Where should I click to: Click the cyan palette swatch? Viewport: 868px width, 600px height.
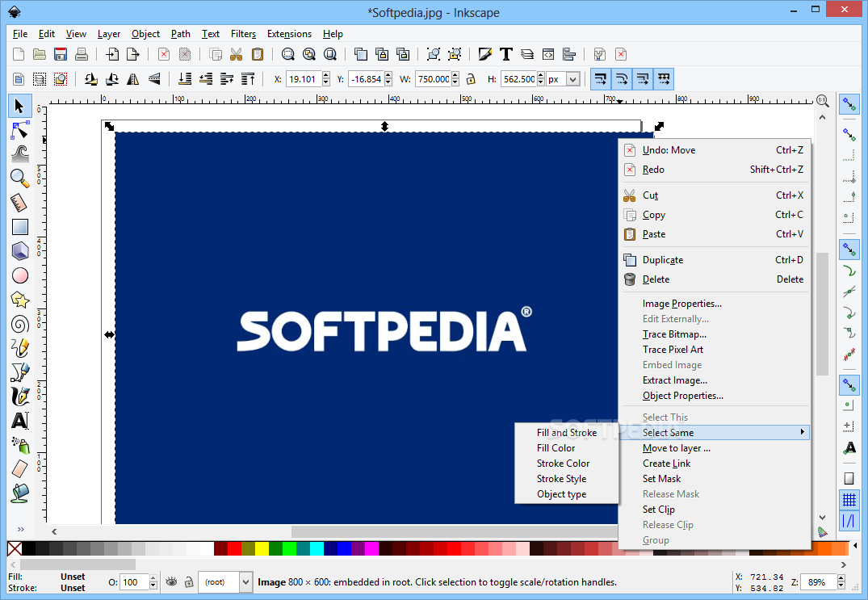click(317, 548)
